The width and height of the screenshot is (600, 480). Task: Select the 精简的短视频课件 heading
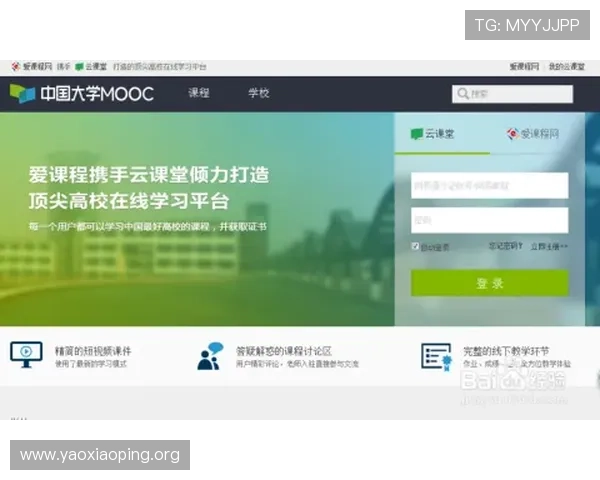point(93,351)
